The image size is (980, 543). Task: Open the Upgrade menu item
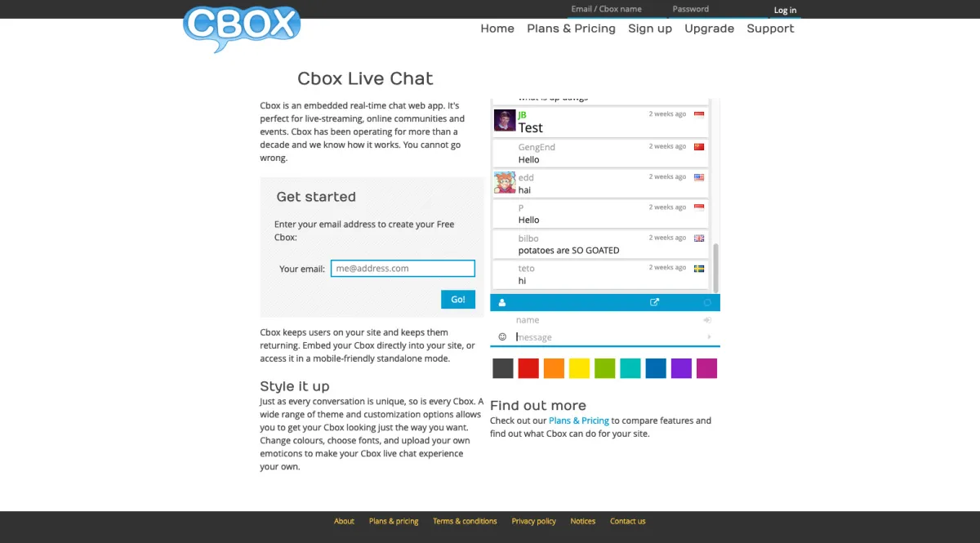click(x=709, y=29)
